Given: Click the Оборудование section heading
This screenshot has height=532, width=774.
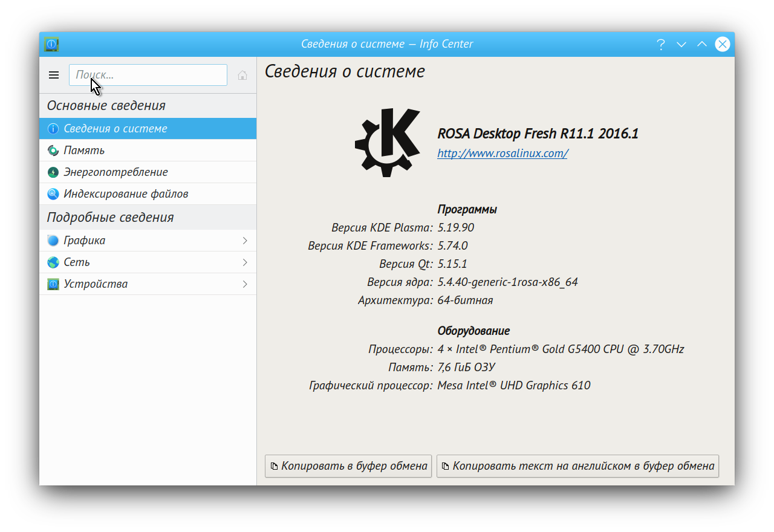Looking at the screenshot, I should (473, 331).
